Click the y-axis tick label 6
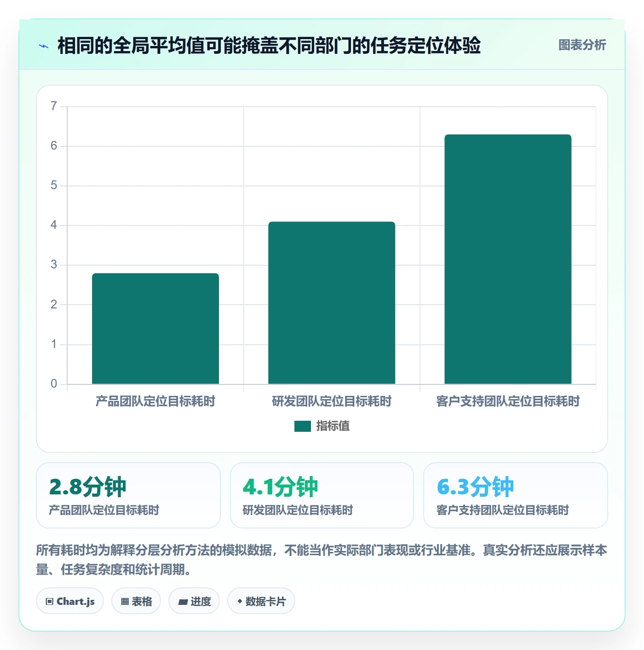Screen dimensions: 644x650 pos(54,146)
